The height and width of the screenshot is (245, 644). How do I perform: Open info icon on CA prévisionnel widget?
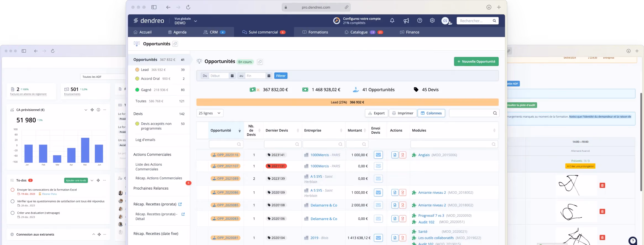point(98,110)
